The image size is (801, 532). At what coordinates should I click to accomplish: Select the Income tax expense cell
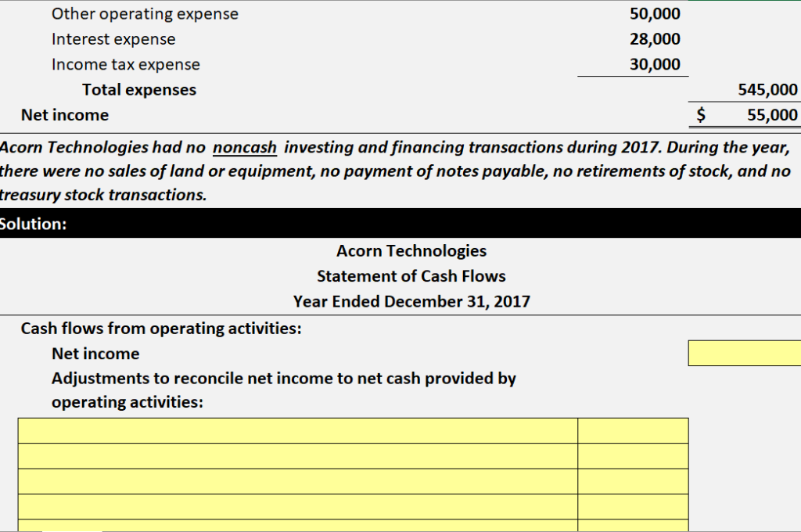(125, 64)
